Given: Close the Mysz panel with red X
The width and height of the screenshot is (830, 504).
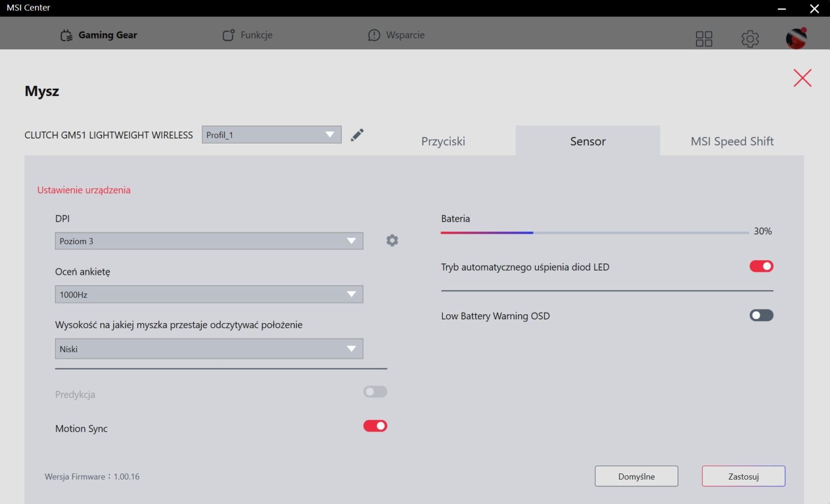Looking at the screenshot, I should pyautogui.click(x=802, y=78).
